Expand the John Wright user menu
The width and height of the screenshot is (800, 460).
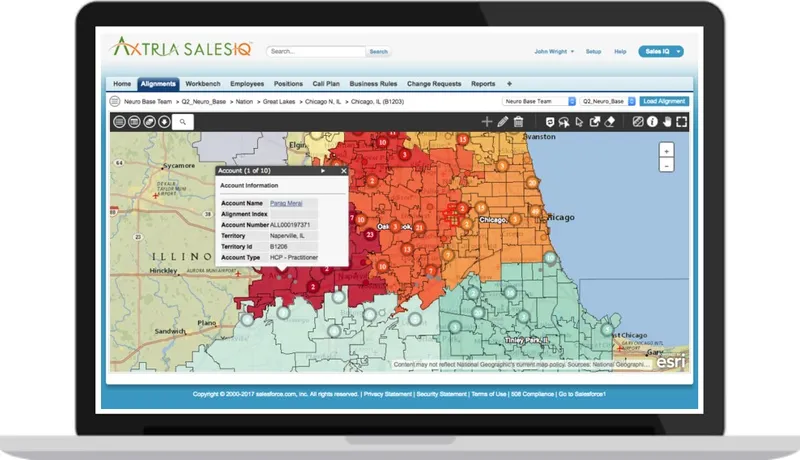[x=554, y=52]
